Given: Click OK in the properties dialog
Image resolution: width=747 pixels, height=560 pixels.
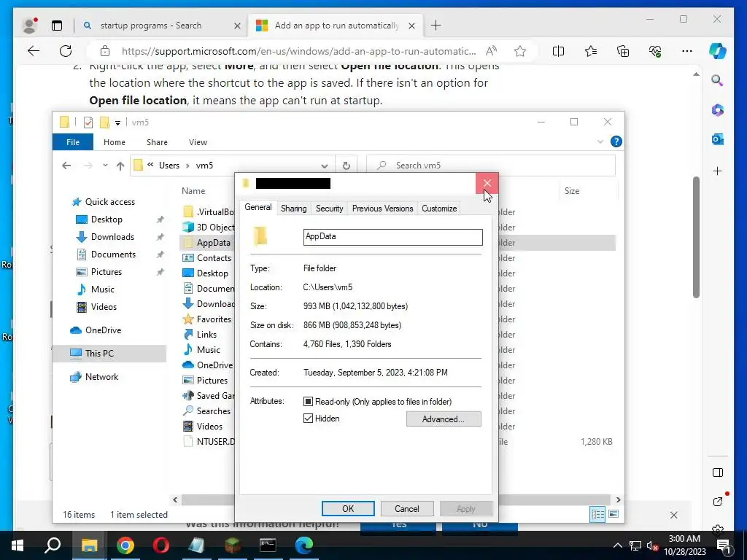Looking at the screenshot, I should click(348, 508).
